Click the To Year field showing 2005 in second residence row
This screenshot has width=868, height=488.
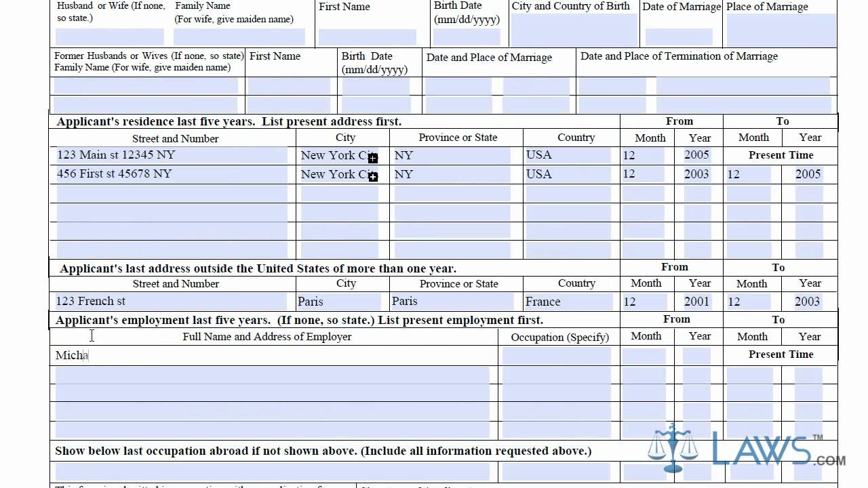(808, 174)
